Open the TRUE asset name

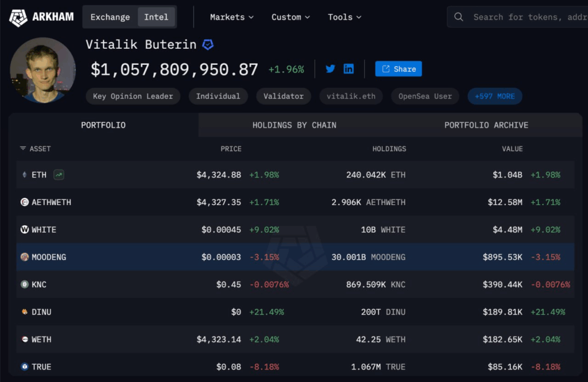pyautogui.click(x=41, y=366)
